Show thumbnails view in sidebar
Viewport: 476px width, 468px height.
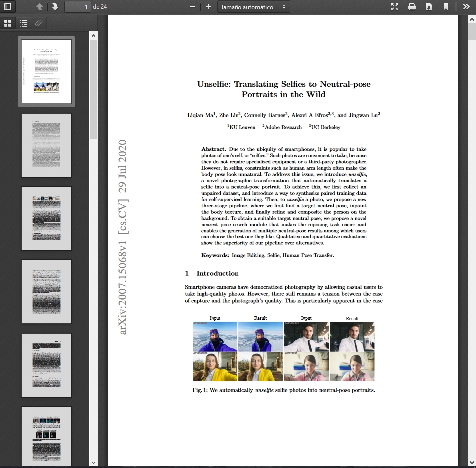[x=8, y=23]
